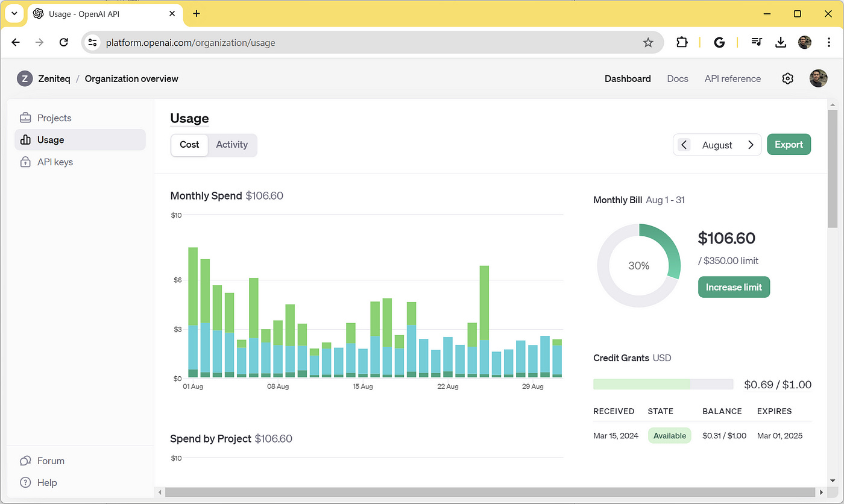Go back with browser back arrow
The height and width of the screenshot is (504, 844).
point(16,42)
